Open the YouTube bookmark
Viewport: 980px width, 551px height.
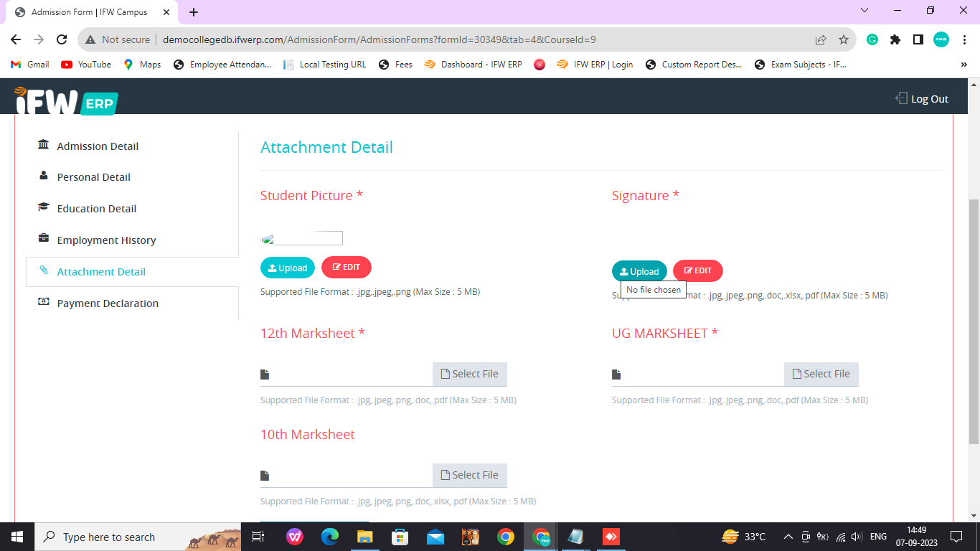(x=86, y=65)
